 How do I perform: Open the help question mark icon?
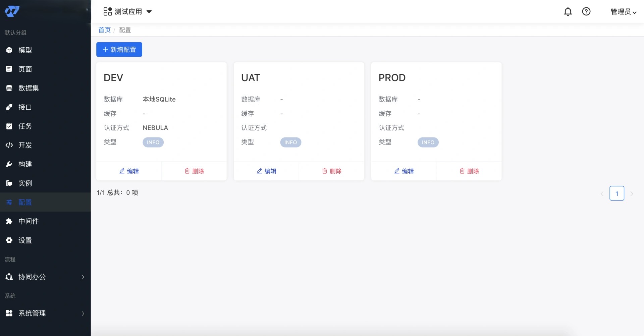click(x=586, y=12)
